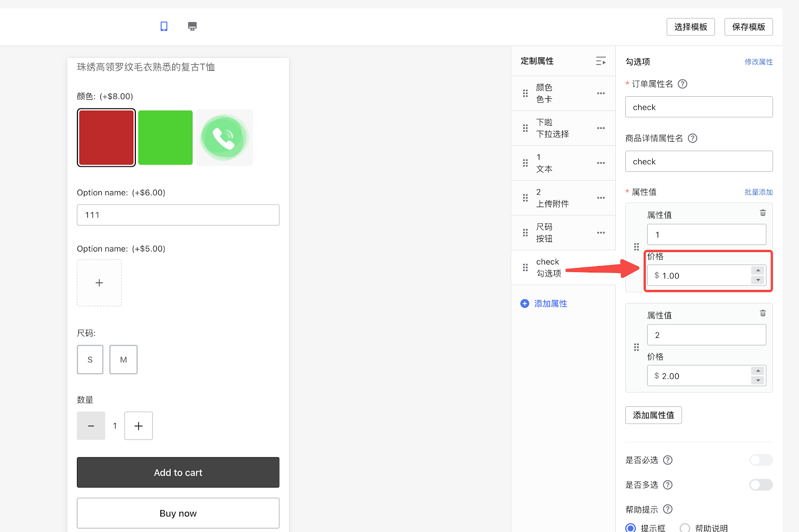
Task: Select the 帮助说明 radio button
Action: pos(685,528)
